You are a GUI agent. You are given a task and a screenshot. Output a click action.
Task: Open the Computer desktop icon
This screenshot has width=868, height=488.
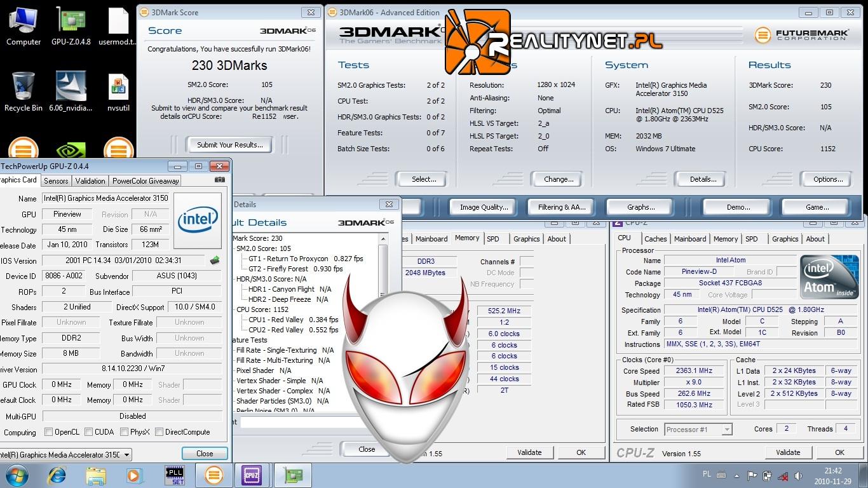point(24,26)
